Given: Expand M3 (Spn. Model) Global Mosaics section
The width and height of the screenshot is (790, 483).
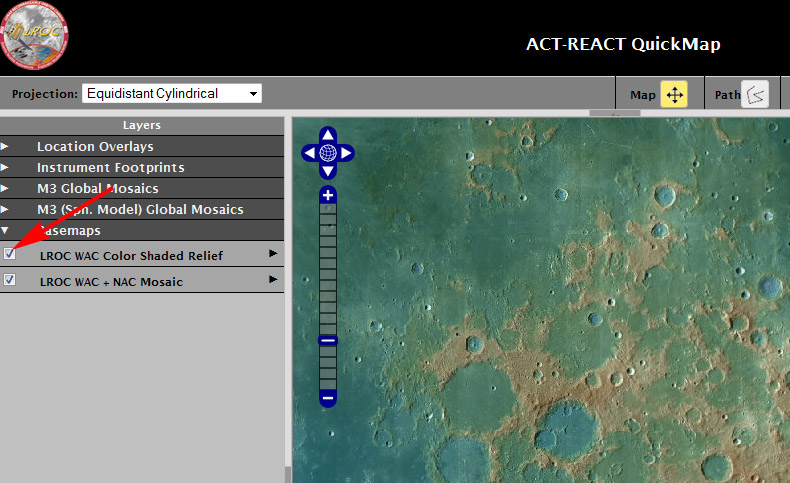Looking at the screenshot, I should (x=5, y=209).
